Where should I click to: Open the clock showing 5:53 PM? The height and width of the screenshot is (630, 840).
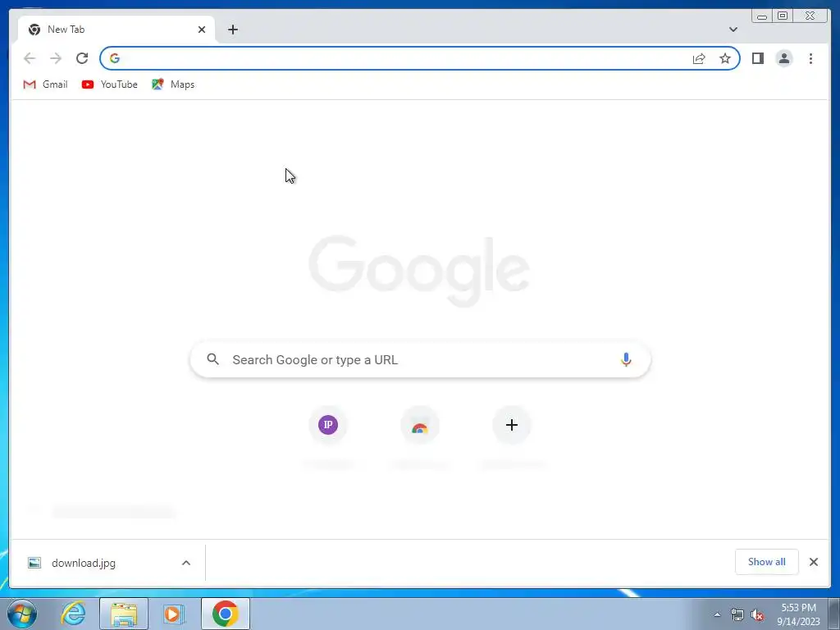point(798,614)
